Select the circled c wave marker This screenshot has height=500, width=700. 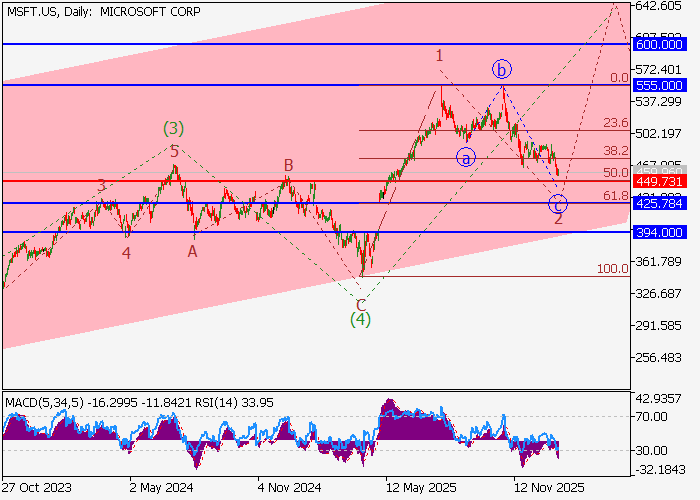point(558,204)
